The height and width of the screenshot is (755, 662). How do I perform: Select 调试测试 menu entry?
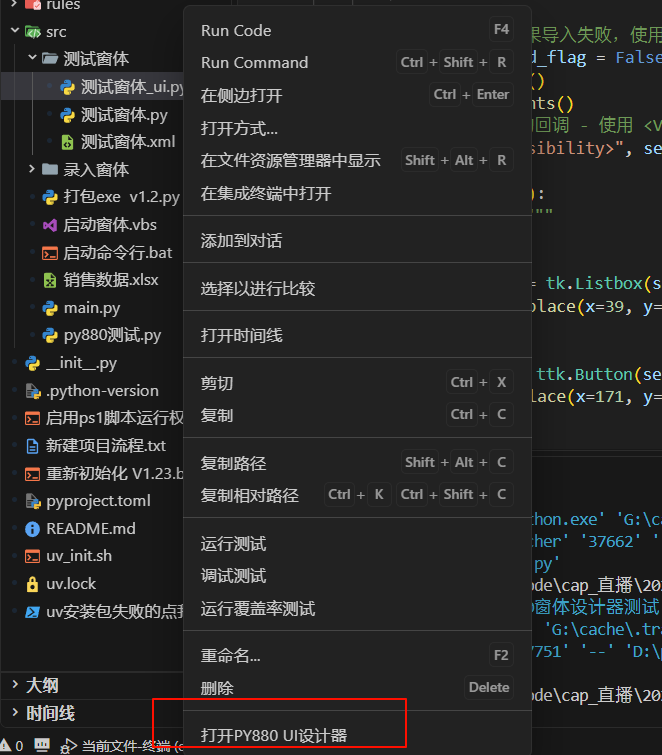(x=357, y=575)
